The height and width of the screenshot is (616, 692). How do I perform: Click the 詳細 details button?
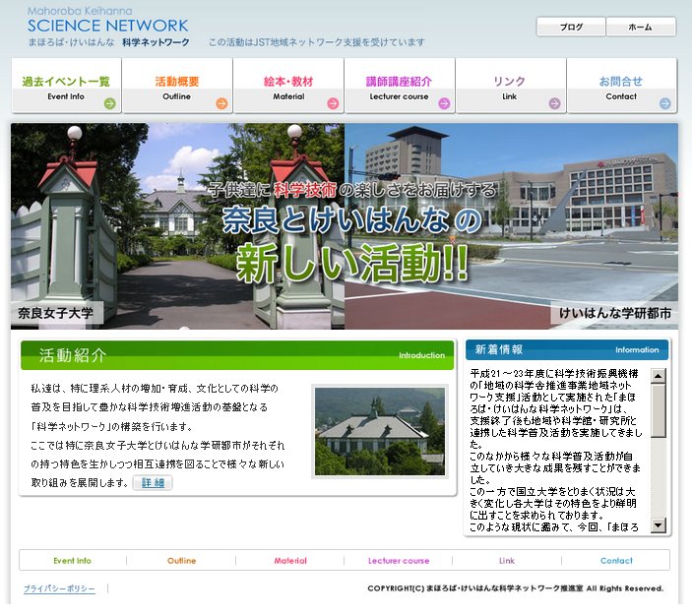coord(153,483)
